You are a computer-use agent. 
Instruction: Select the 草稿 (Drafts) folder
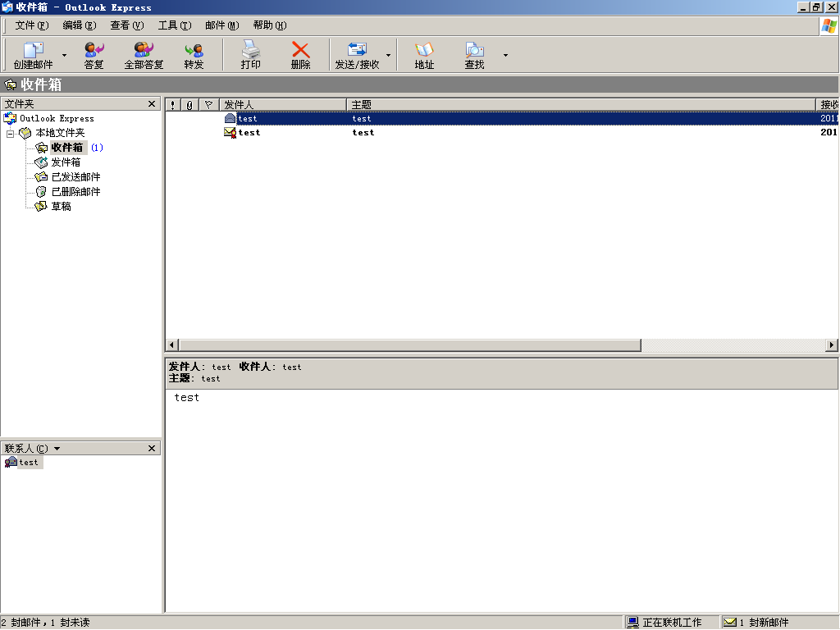(x=61, y=206)
